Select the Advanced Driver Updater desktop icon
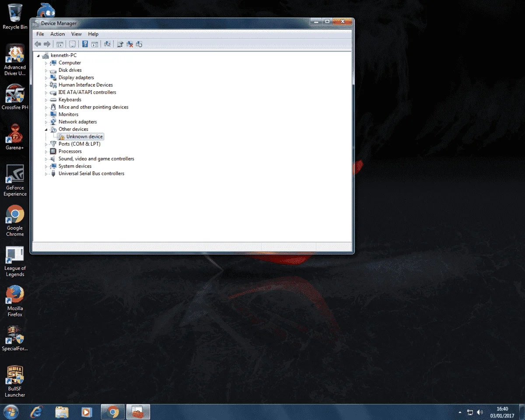 (15, 60)
